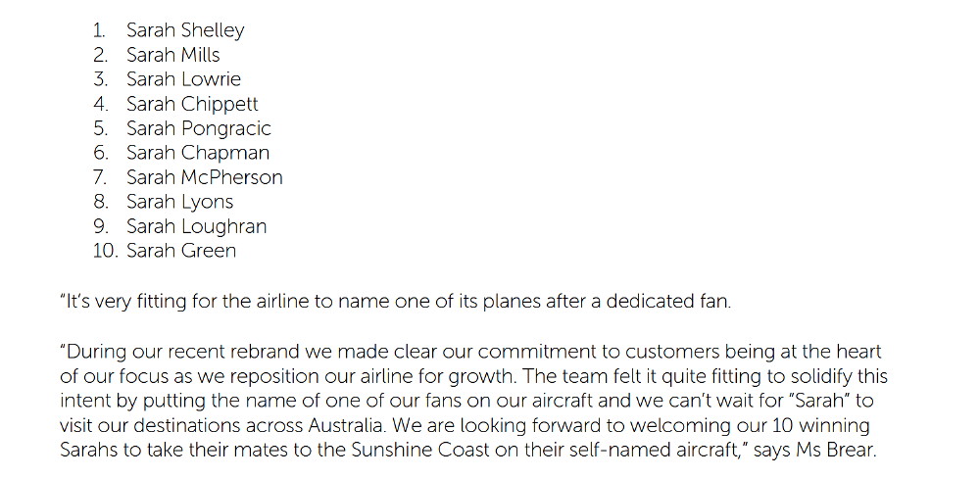Click on the name Sarah Lyons

(x=179, y=202)
